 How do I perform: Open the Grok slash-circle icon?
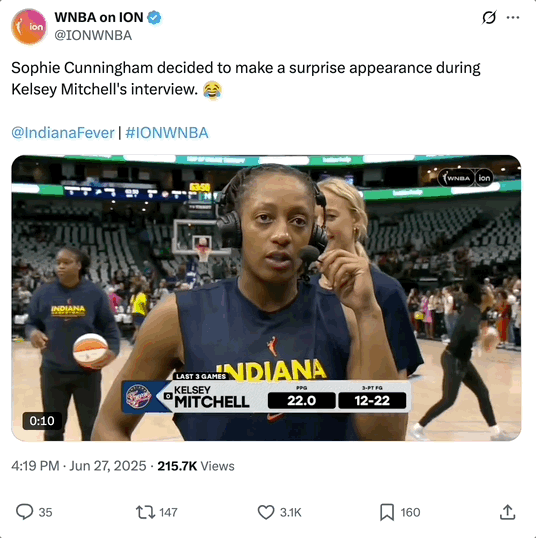[x=489, y=17]
